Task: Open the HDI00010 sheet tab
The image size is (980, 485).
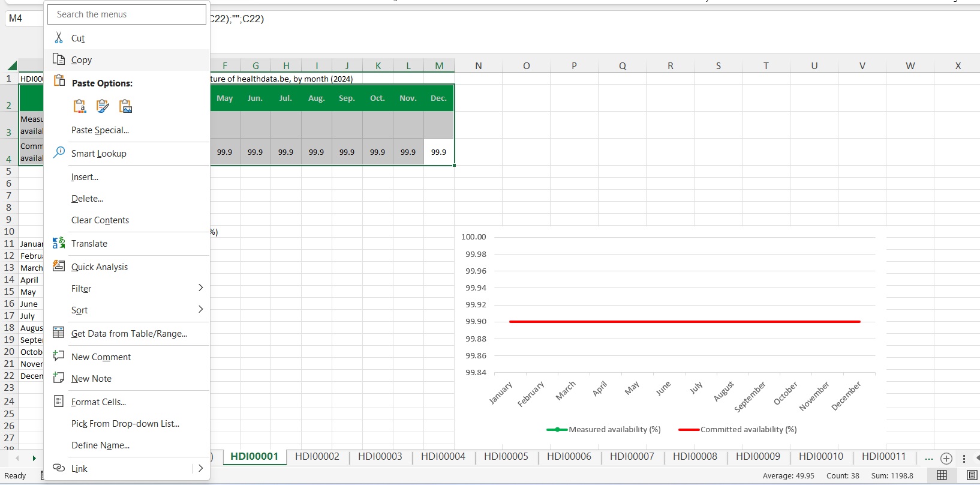Action: pos(820,457)
